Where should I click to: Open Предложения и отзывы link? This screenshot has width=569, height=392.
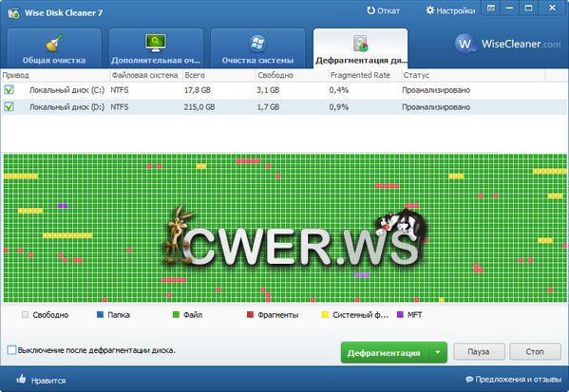(x=519, y=380)
